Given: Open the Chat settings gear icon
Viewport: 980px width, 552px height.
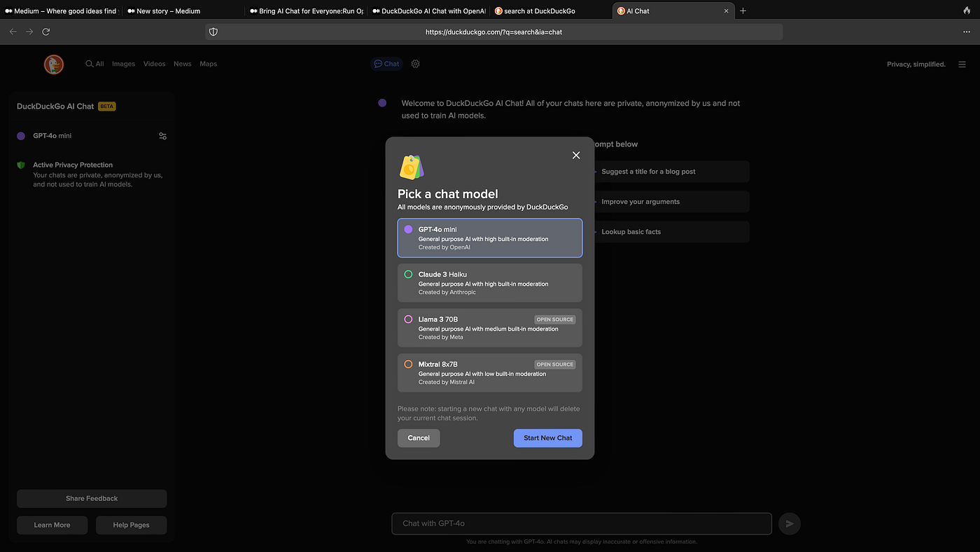Looking at the screenshot, I should click(x=415, y=64).
